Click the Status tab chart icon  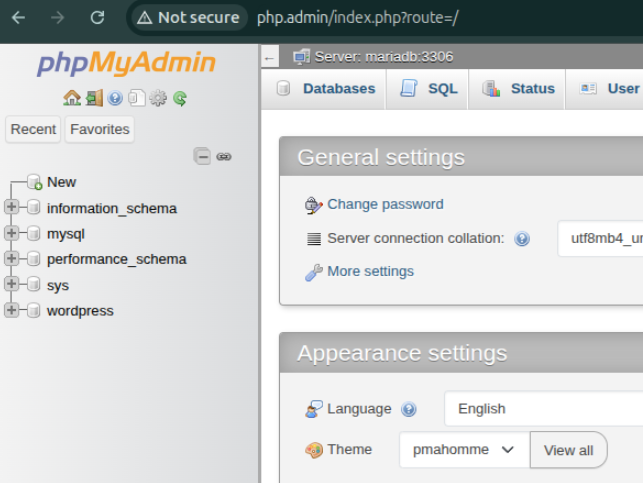(x=491, y=88)
